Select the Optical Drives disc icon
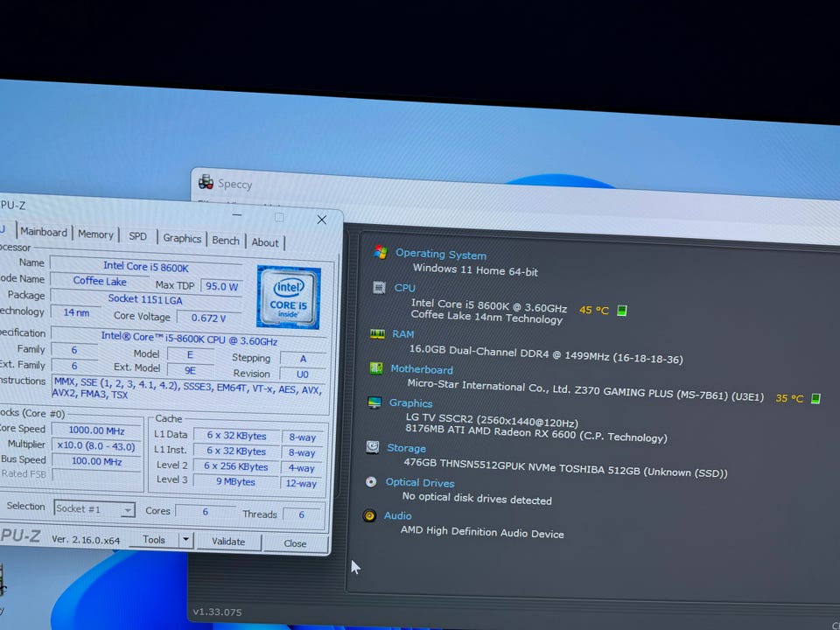This screenshot has width=840, height=630. pos(371,482)
